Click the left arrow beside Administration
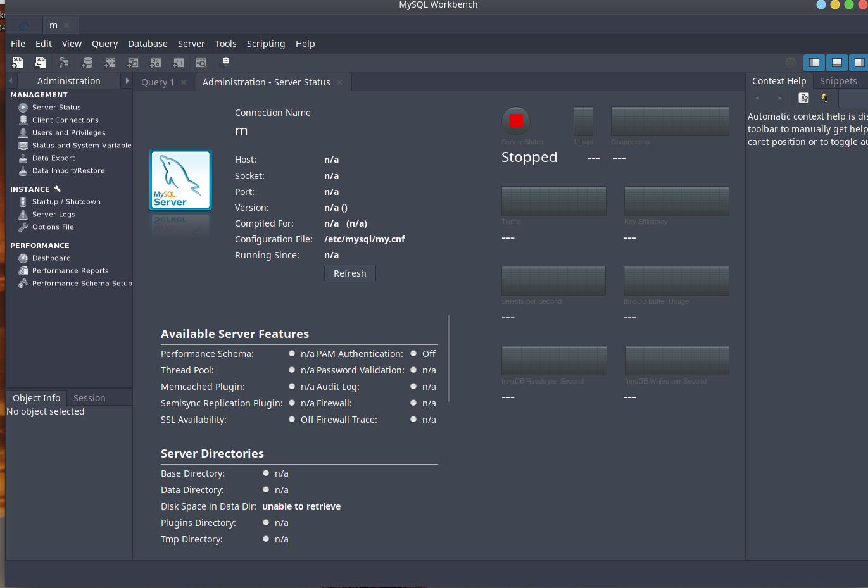Screen dimensions: 868x588 [x=11, y=81]
